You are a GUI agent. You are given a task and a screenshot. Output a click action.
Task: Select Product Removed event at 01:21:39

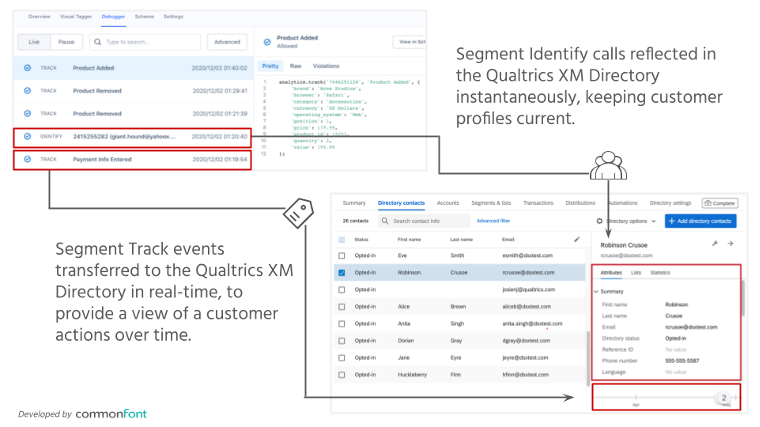pyautogui.click(x=134, y=113)
